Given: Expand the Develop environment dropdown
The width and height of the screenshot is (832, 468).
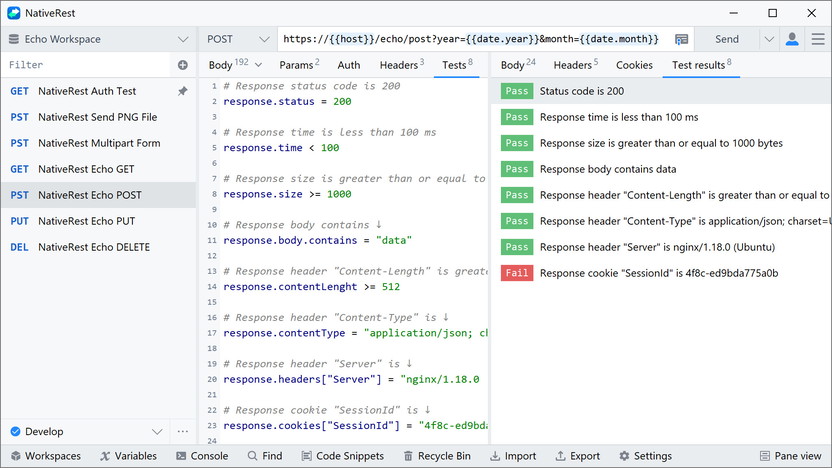Looking at the screenshot, I should click(x=156, y=432).
